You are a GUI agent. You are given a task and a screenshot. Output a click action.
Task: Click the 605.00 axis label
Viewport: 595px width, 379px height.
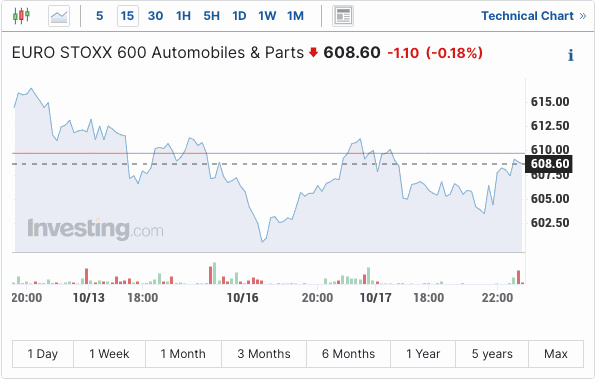point(550,198)
